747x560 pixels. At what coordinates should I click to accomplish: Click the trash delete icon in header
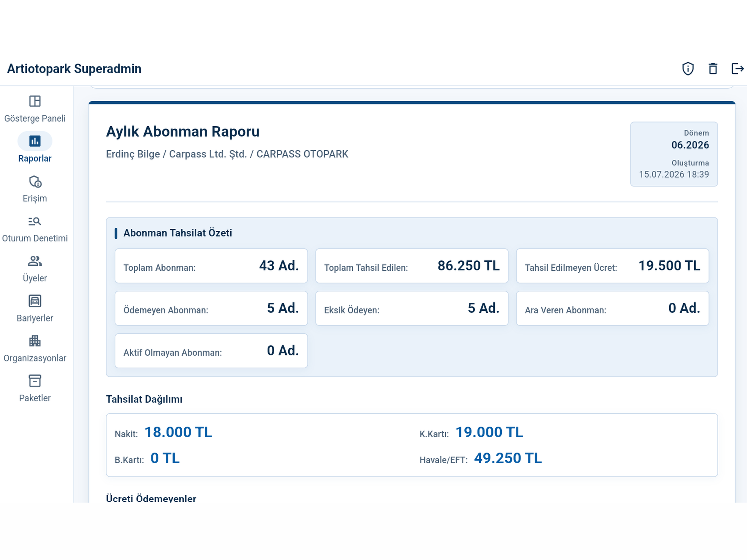713,69
